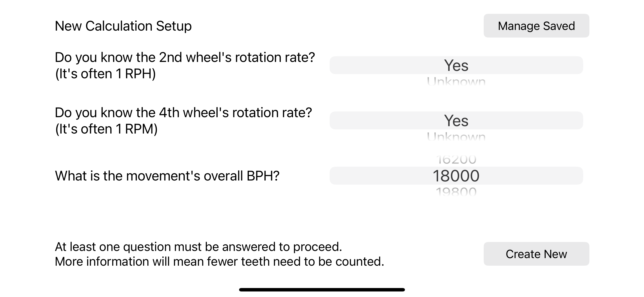Select Yes for 4th wheel rotation rate
The image size is (644, 297).
456,120
